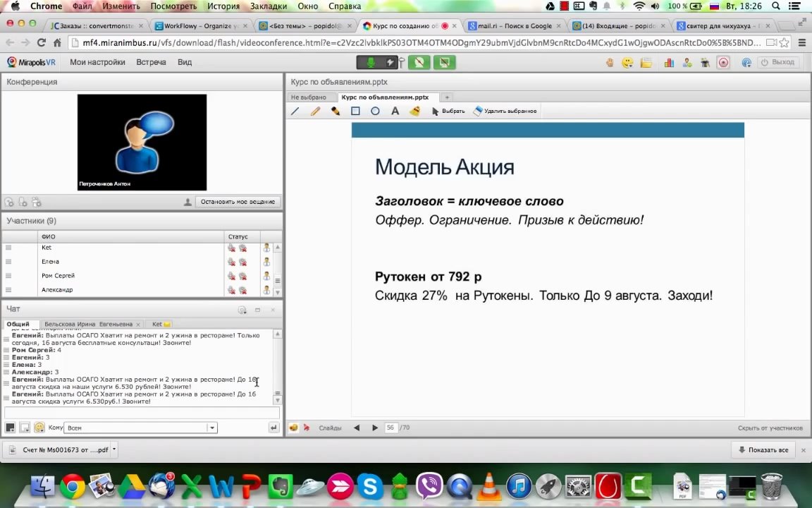Click the chat message input field
The width and height of the screenshot is (812, 508).
[142, 413]
